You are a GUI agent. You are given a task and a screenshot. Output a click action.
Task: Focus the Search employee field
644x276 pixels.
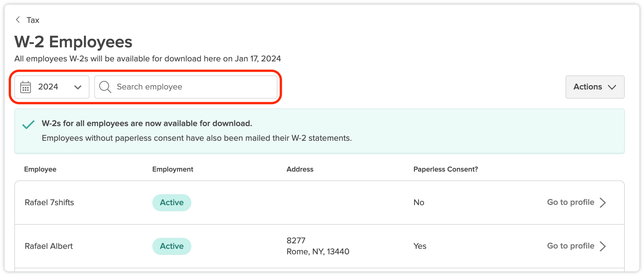186,87
